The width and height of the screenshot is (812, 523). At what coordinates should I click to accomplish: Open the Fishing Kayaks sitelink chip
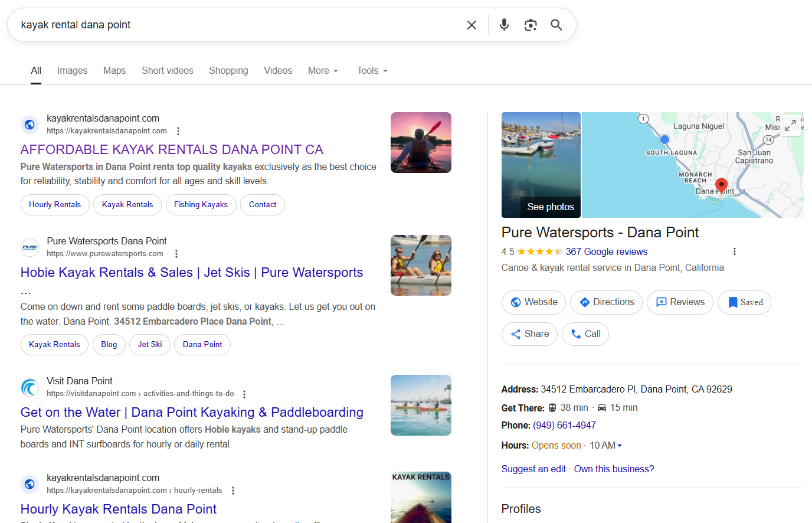(x=201, y=205)
